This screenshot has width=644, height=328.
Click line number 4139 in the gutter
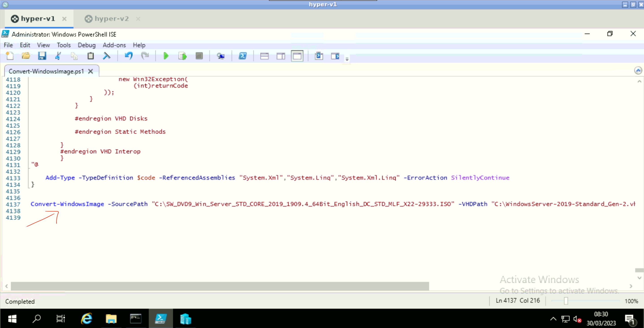[13, 218]
